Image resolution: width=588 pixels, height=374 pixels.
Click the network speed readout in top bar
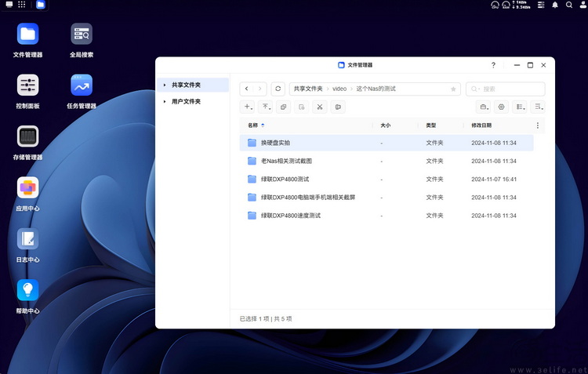[523, 5]
